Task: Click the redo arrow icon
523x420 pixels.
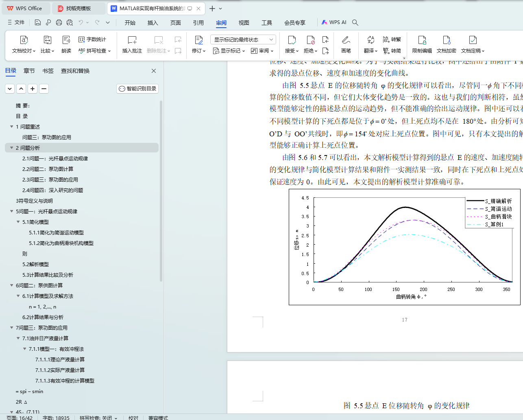Action: [x=97, y=22]
